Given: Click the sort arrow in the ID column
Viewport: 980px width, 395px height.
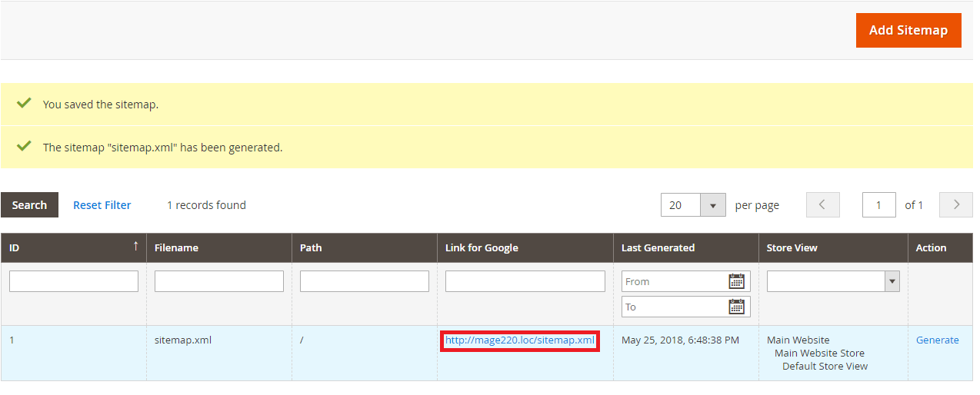Looking at the screenshot, I should pos(135,247).
